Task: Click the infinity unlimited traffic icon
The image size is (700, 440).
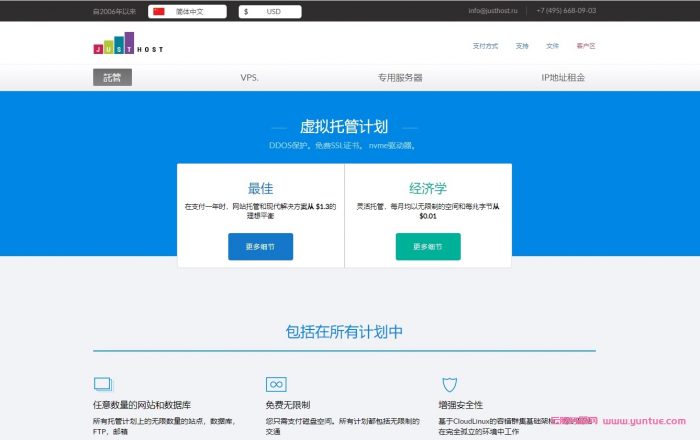Action: [x=276, y=384]
